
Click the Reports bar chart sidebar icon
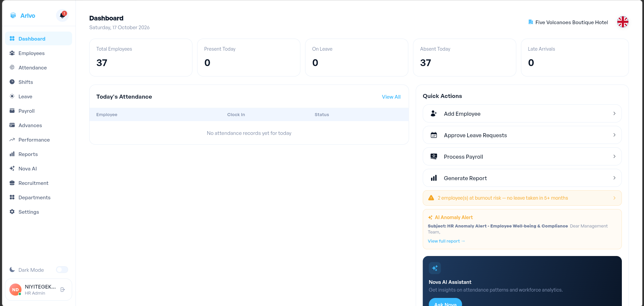(12, 154)
